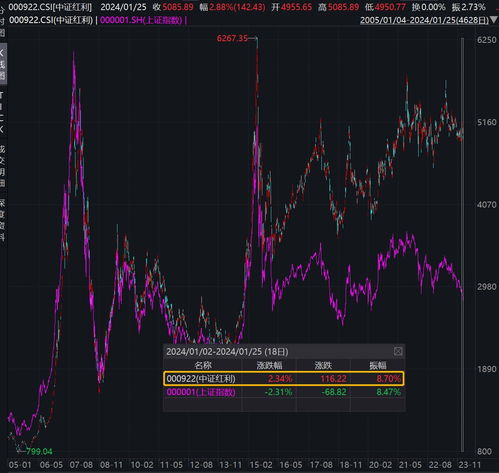Viewport: 499px width, 473px height.
Task: Select the K线图 sidebar tab
Action: tap(2, 63)
